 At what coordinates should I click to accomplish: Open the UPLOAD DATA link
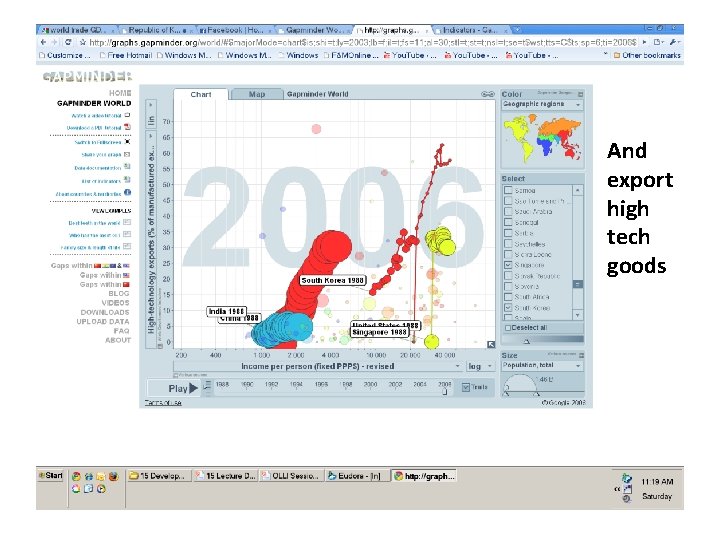(x=103, y=321)
